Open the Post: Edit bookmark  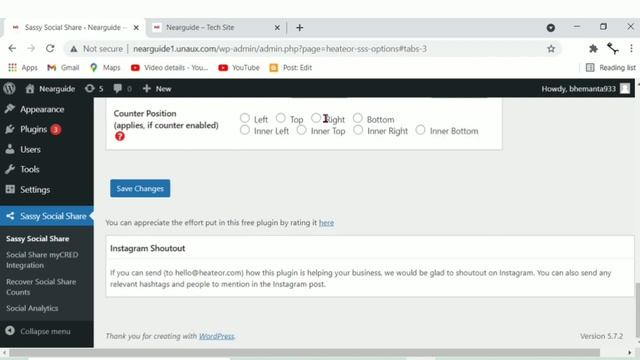coord(291,67)
